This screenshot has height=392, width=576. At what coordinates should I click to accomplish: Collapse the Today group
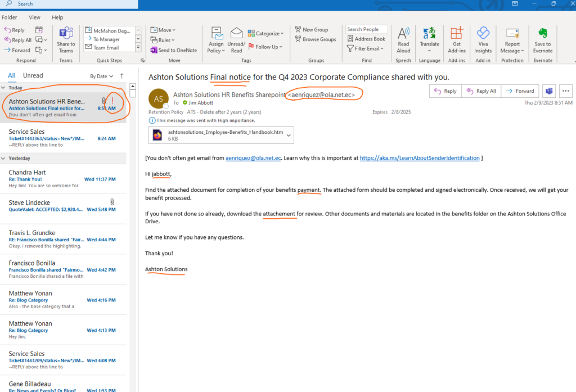coord(3,87)
